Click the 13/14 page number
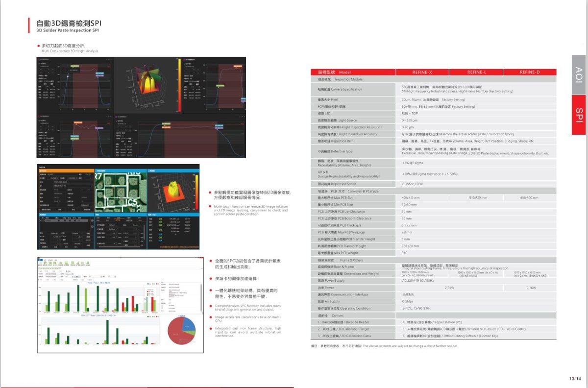 574,378
